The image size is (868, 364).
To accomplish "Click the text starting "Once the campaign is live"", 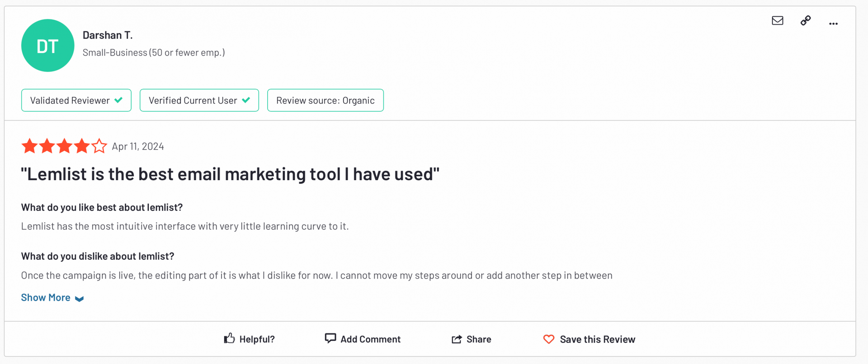I will click(316, 275).
